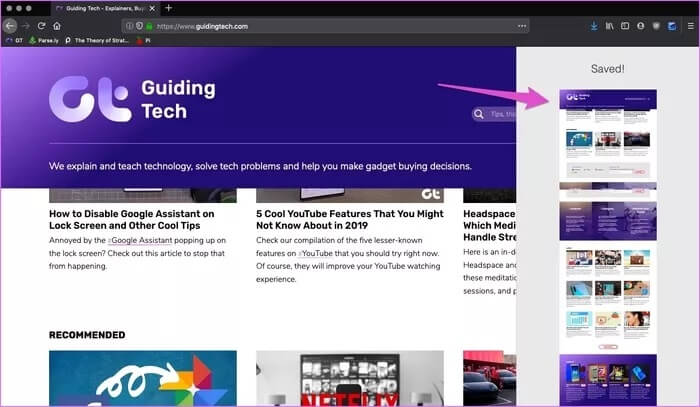Click the RECOMMENDED section heading
This screenshot has width=700, height=407.
point(87,335)
